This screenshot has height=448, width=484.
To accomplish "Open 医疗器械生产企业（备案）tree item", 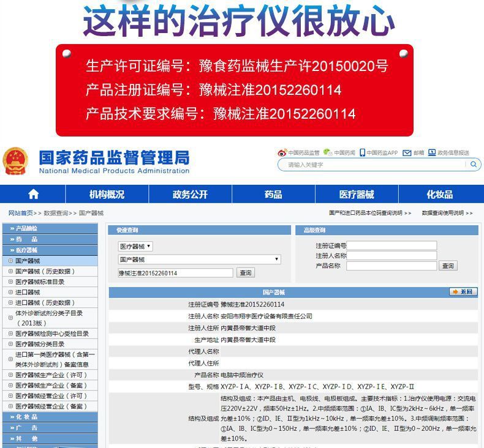I will [x=51, y=386].
